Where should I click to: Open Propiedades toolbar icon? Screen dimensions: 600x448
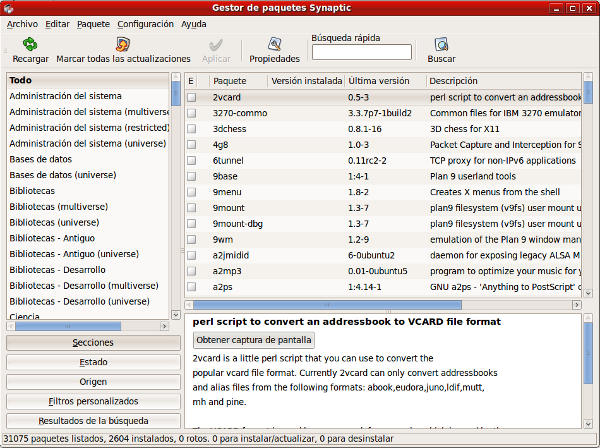[274, 44]
